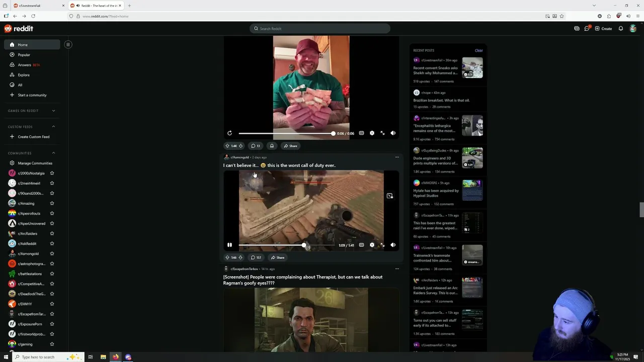The image size is (644, 362).
Task: Click Create Custom Feed
Action: pos(32,137)
